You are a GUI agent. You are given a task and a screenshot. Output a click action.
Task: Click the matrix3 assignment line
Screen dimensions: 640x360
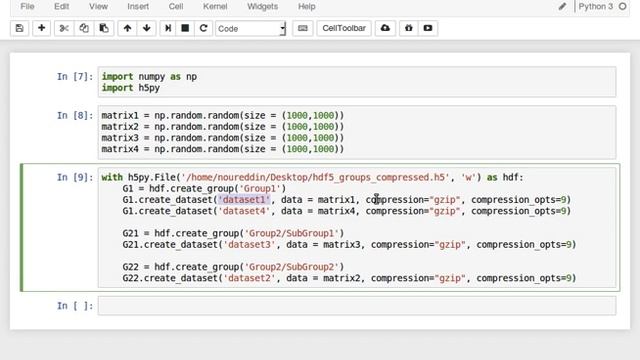(223, 138)
